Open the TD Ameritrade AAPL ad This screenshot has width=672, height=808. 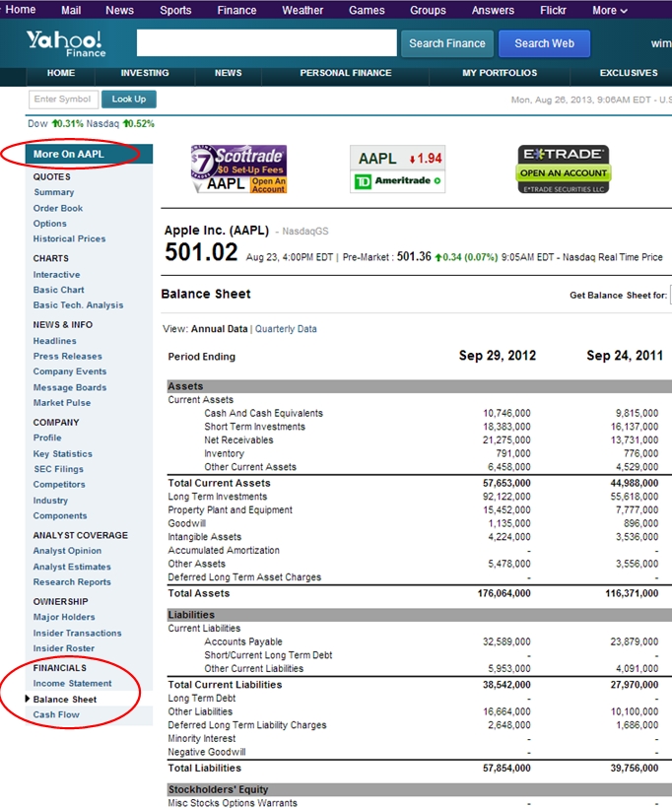397,169
